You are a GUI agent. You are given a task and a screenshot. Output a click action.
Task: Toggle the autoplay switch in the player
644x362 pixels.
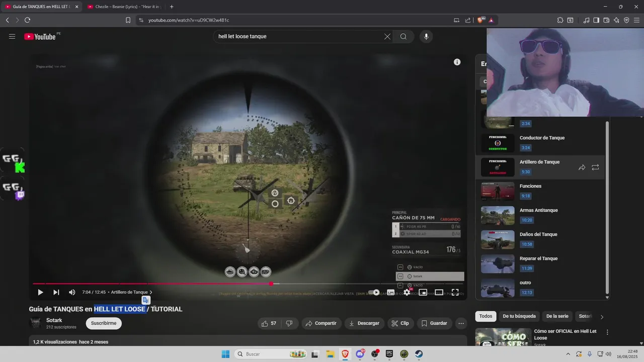(x=374, y=292)
